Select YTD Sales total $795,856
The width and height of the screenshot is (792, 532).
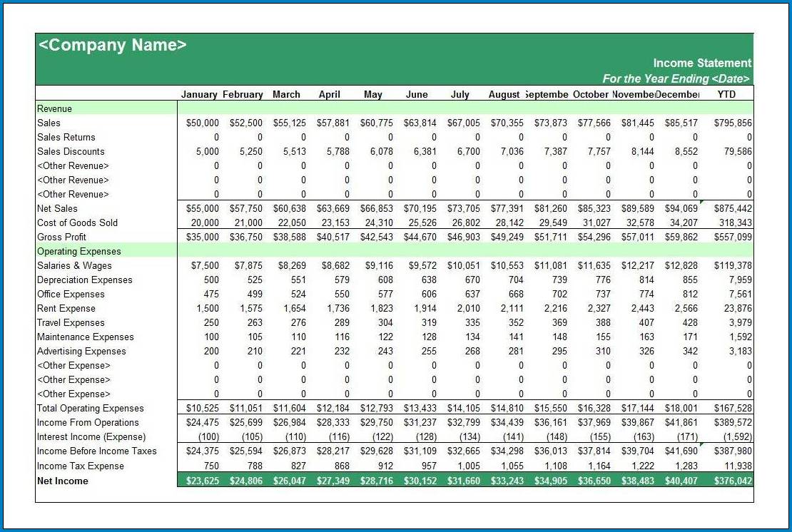[x=733, y=123]
